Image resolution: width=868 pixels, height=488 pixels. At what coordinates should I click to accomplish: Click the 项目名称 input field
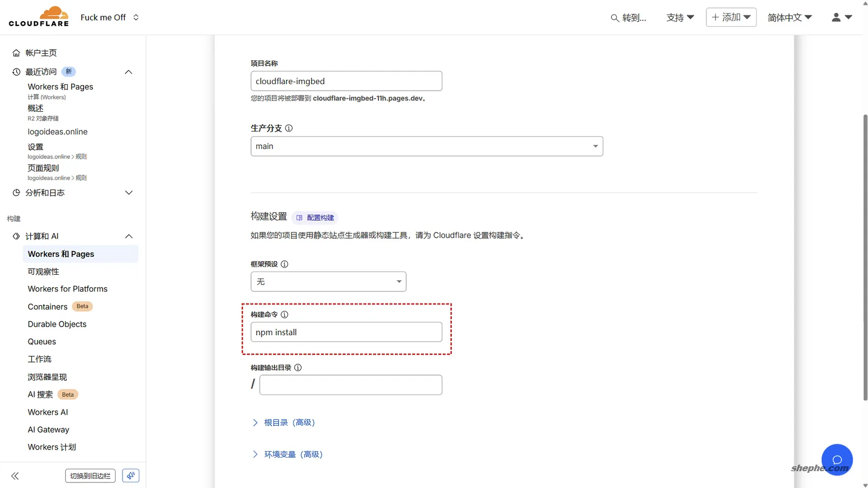click(x=346, y=81)
